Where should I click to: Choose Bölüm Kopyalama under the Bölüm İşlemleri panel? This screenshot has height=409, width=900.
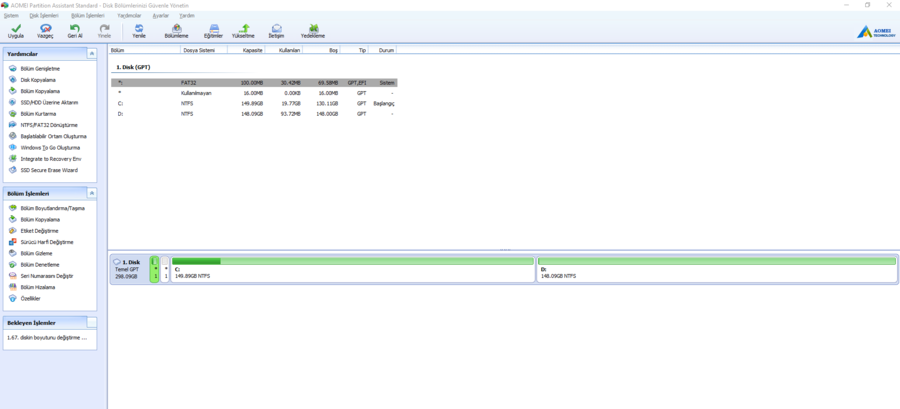(x=40, y=220)
